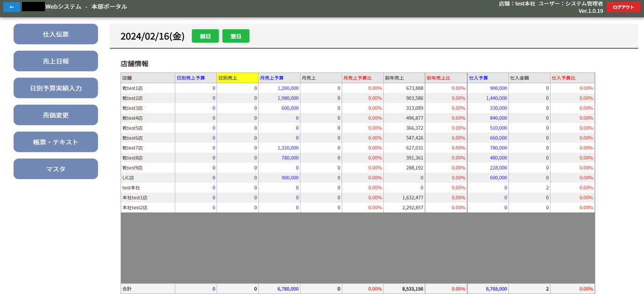Click the 前年売上 column header
Screen dimensions: 644x294
[x=404, y=78]
